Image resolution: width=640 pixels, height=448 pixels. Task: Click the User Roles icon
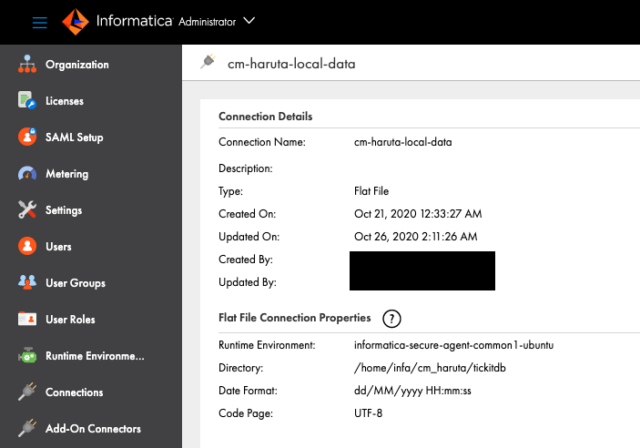(x=27, y=319)
